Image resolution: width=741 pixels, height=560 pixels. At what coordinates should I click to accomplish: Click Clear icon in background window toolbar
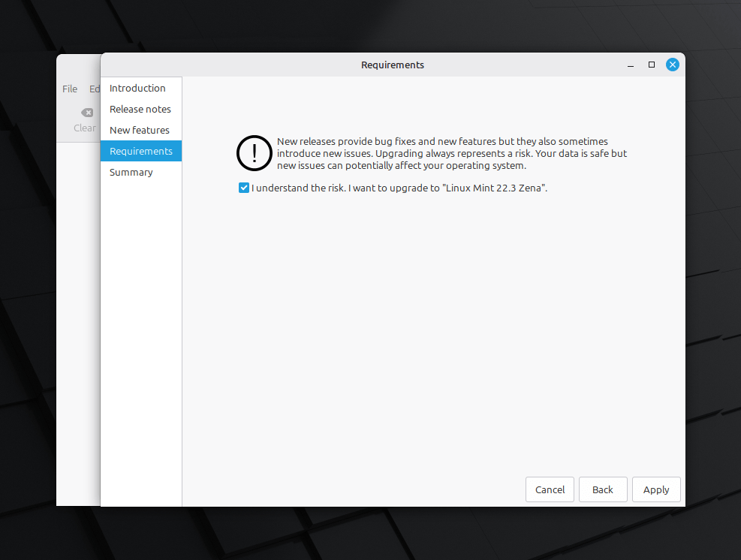87,113
